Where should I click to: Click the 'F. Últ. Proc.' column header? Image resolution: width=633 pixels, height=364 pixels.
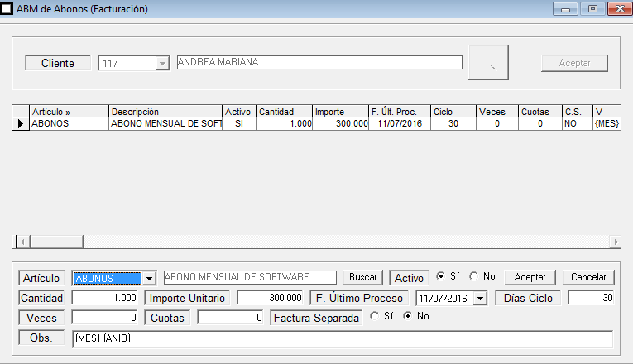400,112
